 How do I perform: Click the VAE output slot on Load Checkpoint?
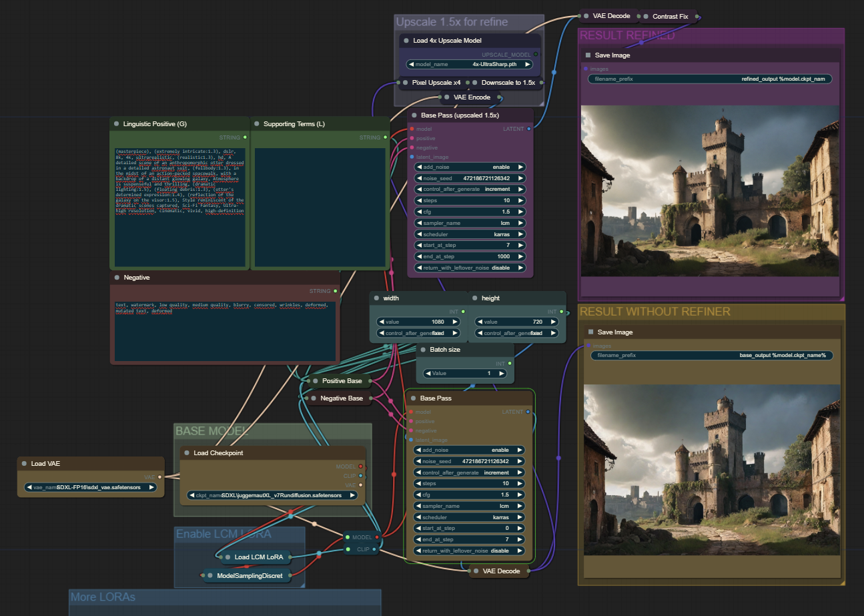[x=361, y=485]
